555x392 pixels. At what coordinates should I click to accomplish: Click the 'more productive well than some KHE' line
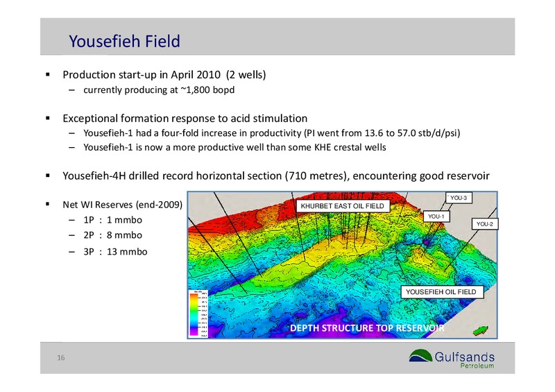234,147
